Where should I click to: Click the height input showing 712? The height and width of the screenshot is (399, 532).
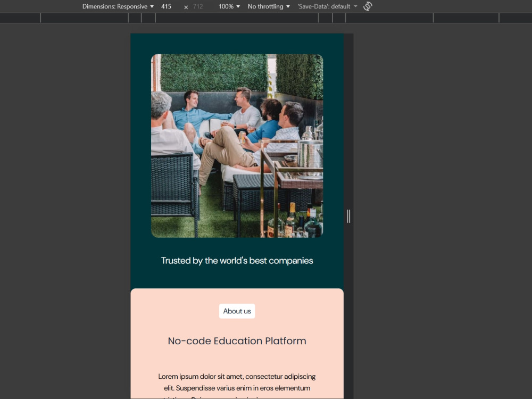[201, 6]
